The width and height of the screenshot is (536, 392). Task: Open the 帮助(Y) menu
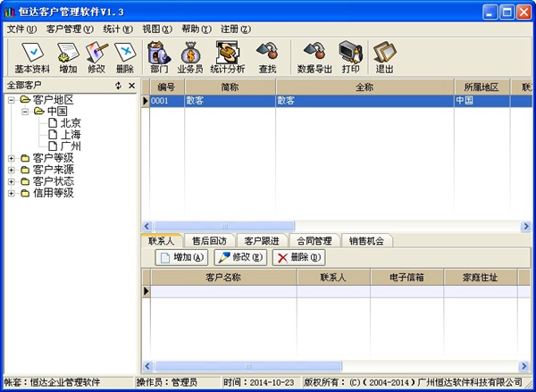197,29
